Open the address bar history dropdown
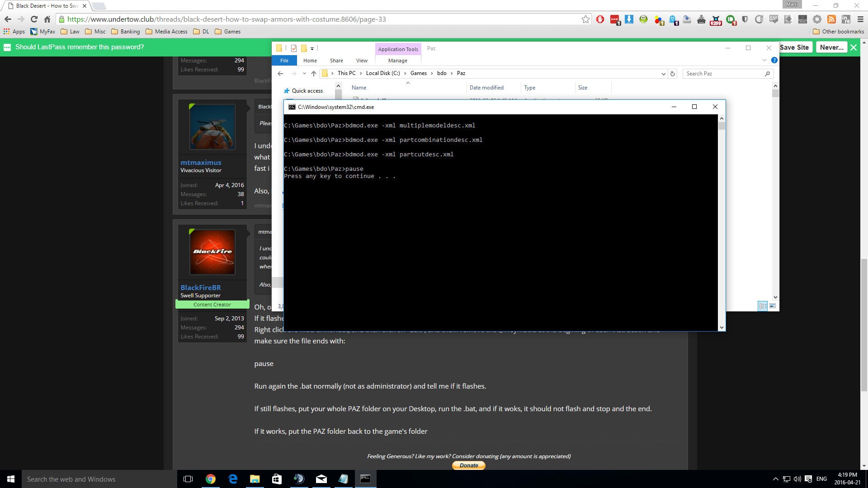Viewport: 868px width, 488px height. [663, 74]
